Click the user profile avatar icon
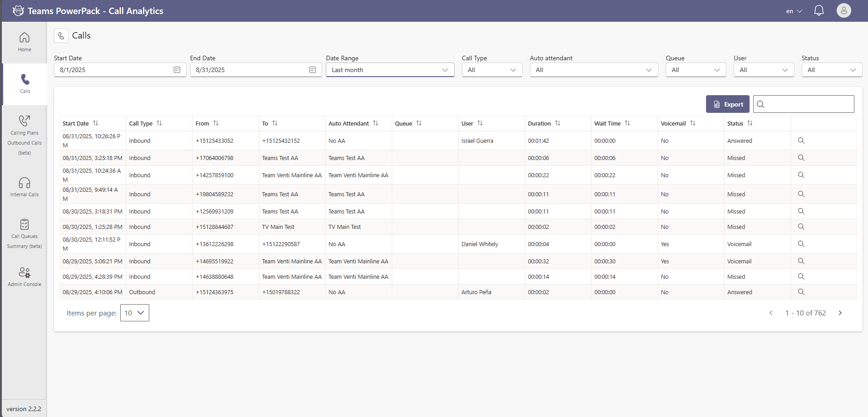 pyautogui.click(x=843, y=11)
